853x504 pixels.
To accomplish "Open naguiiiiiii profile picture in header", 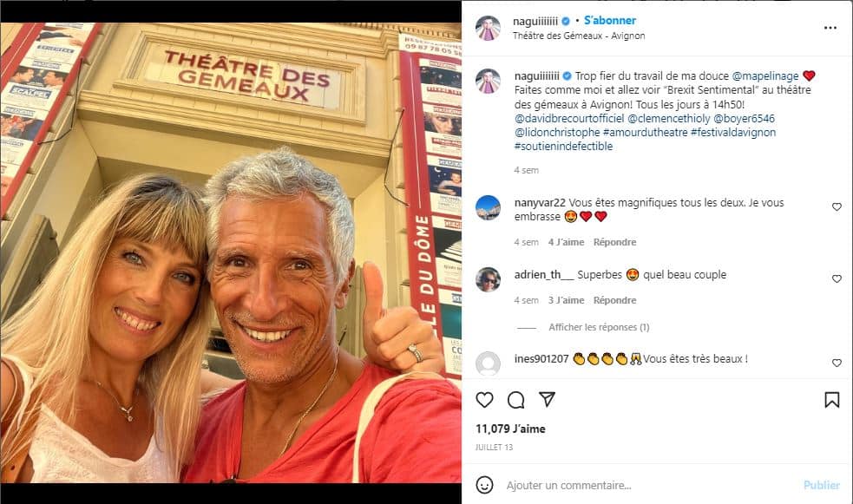I will pyautogui.click(x=488, y=29).
